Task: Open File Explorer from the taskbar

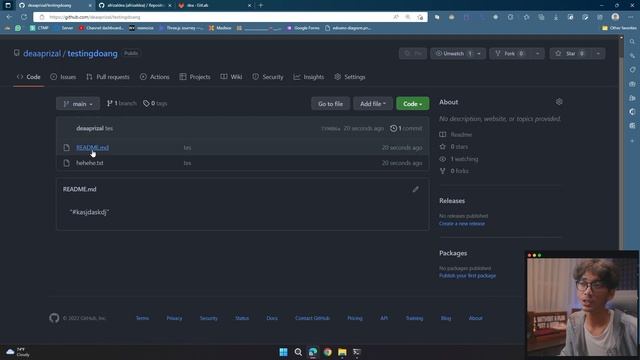Action: pyautogui.click(x=342, y=352)
